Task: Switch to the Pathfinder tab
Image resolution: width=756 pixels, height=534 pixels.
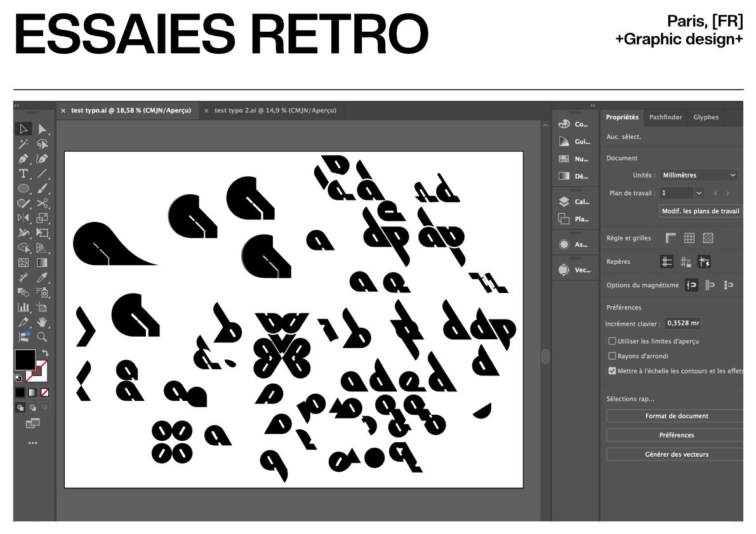Action: 665,117
